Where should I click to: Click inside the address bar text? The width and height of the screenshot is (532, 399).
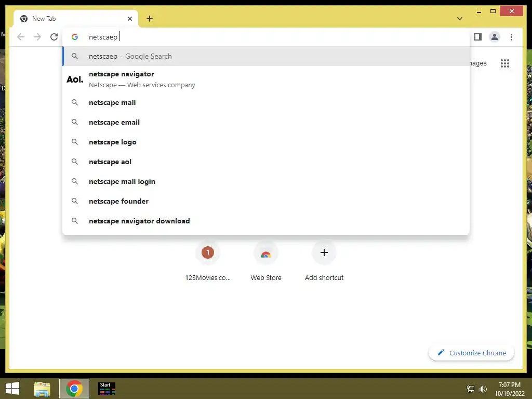pos(103,37)
